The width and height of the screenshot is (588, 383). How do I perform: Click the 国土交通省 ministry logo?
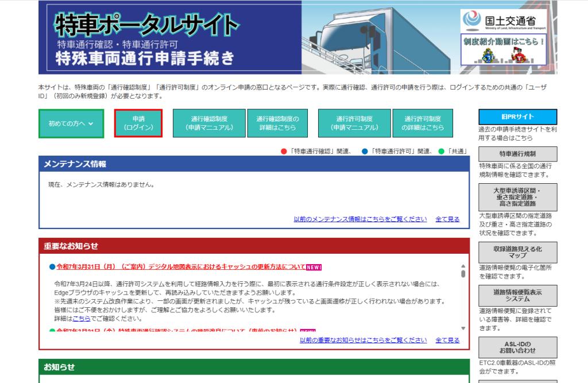pos(504,21)
